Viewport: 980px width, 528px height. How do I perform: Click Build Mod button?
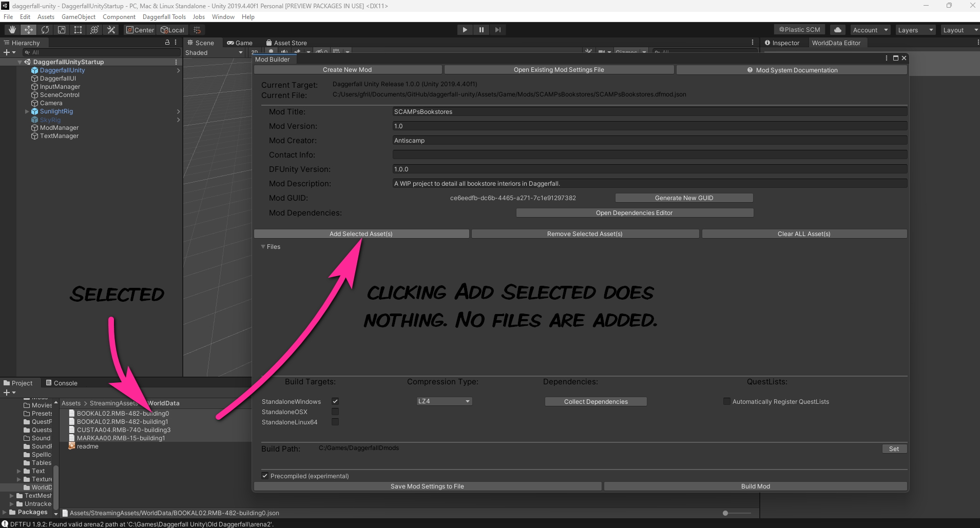tap(755, 486)
